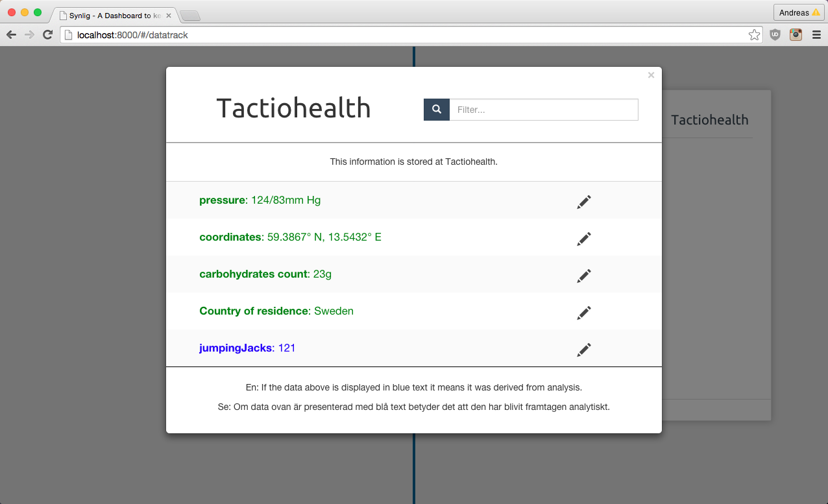Viewport: 828px width, 504px height.
Task: Click the Andreas profile button
Action: point(799,12)
